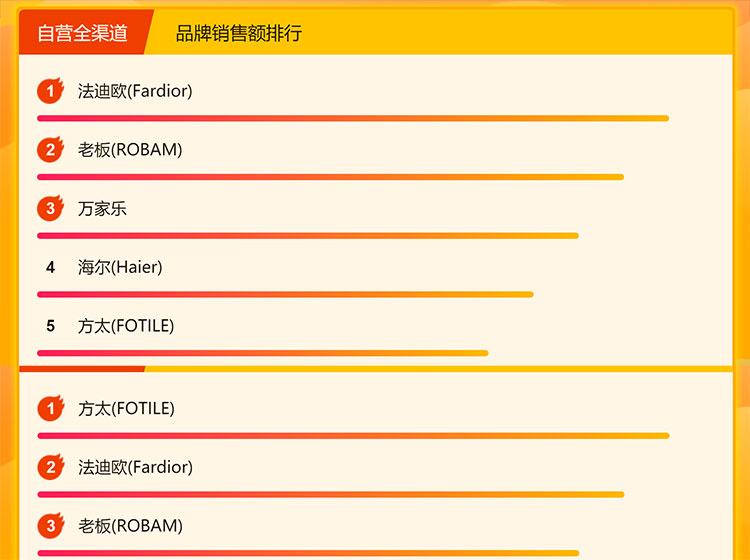Click the rank number 5 beside 方太(FOTILE)
The height and width of the screenshot is (560, 750).
pyautogui.click(x=50, y=326)
